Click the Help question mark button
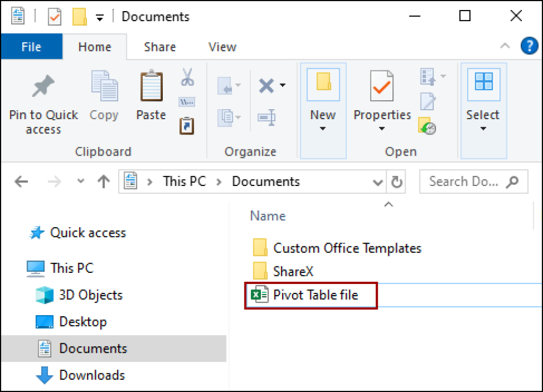The width and height of the screenshot is (543, 392). pyautogui.click(x=529, y=46)
